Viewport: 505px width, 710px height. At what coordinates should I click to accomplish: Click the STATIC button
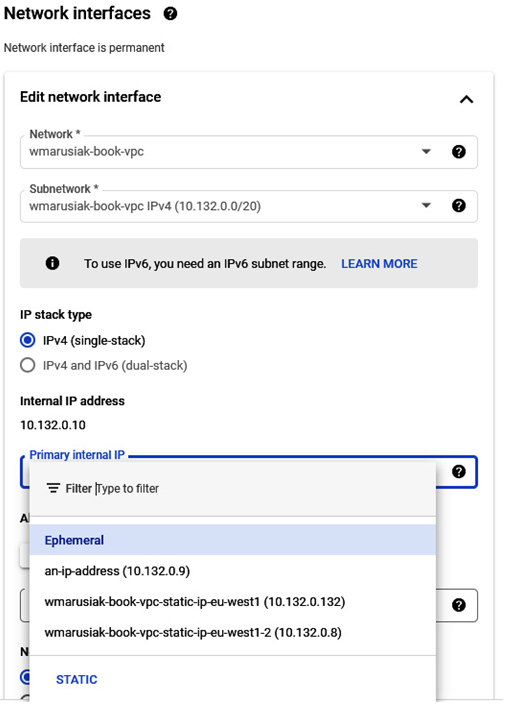pyautogui.click(x=77, y=679)
